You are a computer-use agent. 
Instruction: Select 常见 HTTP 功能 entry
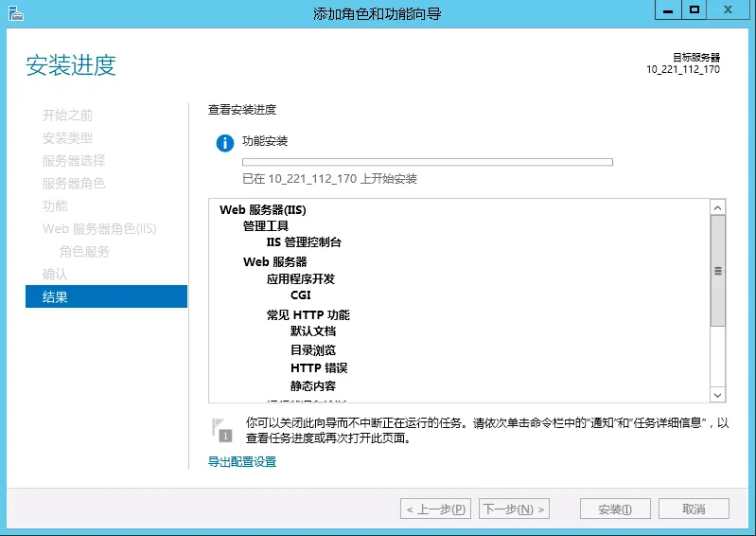click(308, 315)
